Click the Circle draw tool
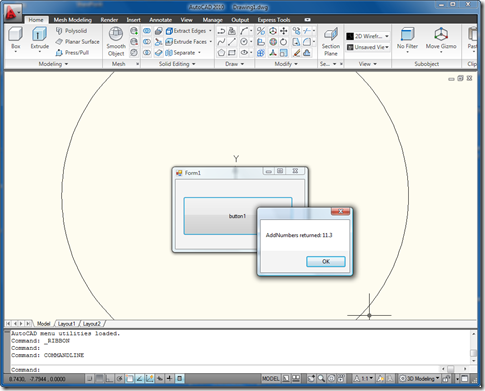The height and width of the screenshot is (391, 485). click(x=244, y=42)
